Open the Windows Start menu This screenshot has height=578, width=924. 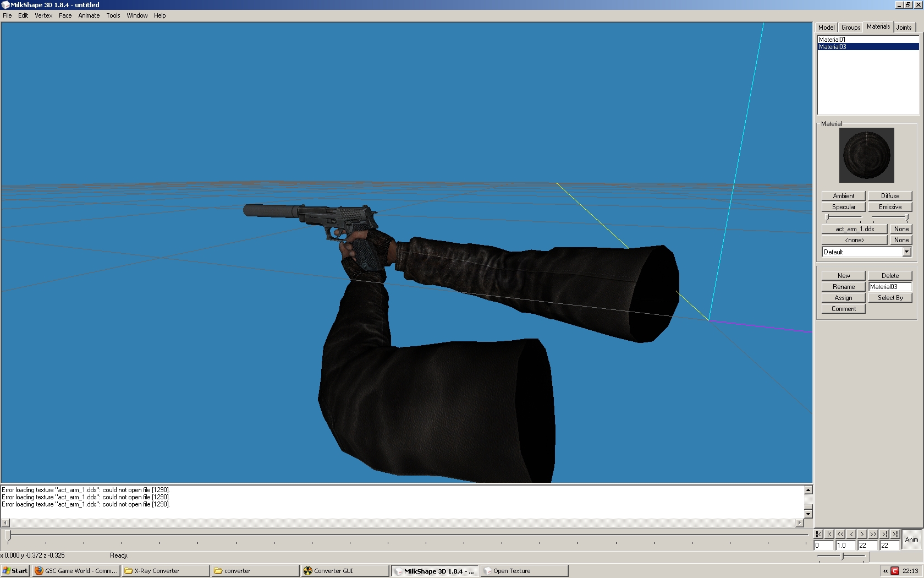[15, 571]
